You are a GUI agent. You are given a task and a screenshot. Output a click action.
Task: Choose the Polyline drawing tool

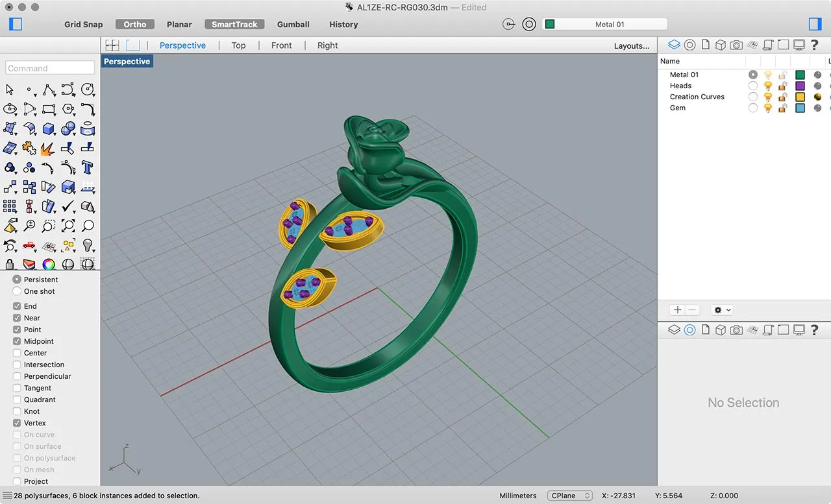(49, 90)
